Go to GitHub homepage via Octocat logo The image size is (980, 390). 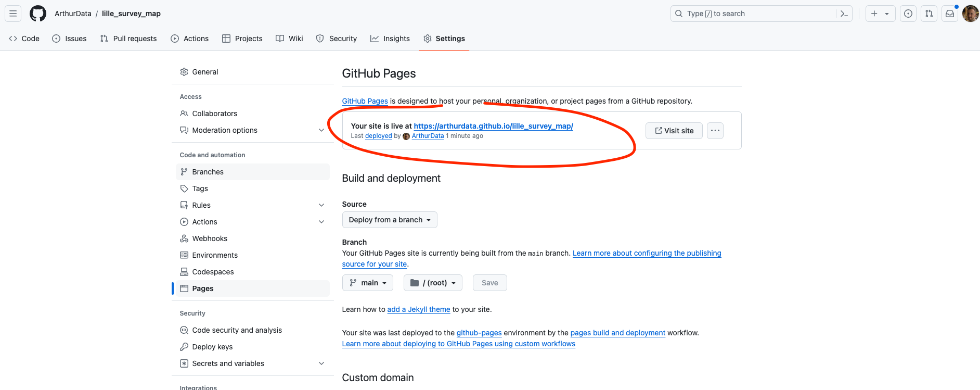click(38, 14)
